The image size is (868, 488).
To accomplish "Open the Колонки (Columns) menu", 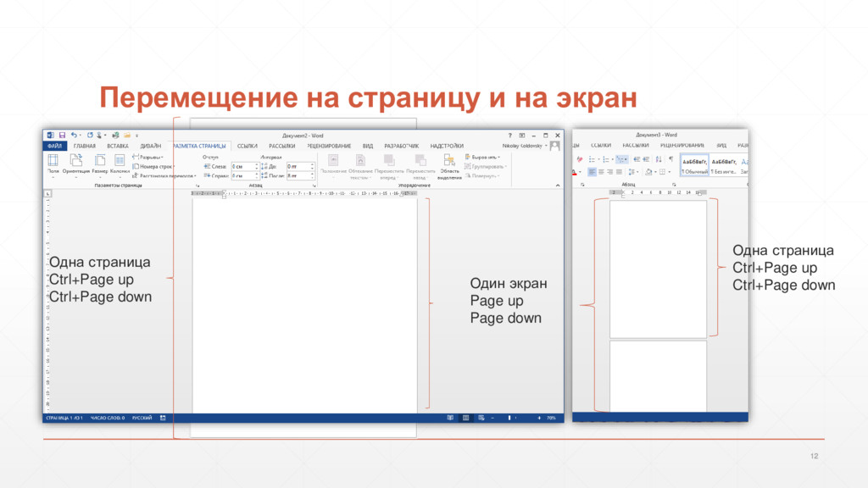I will point(120,164).
